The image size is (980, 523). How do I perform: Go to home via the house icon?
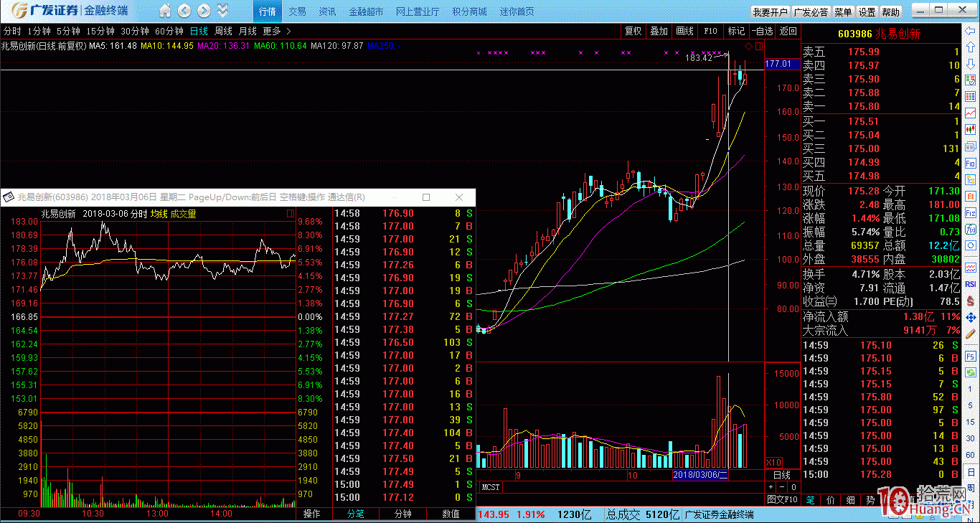165,11
